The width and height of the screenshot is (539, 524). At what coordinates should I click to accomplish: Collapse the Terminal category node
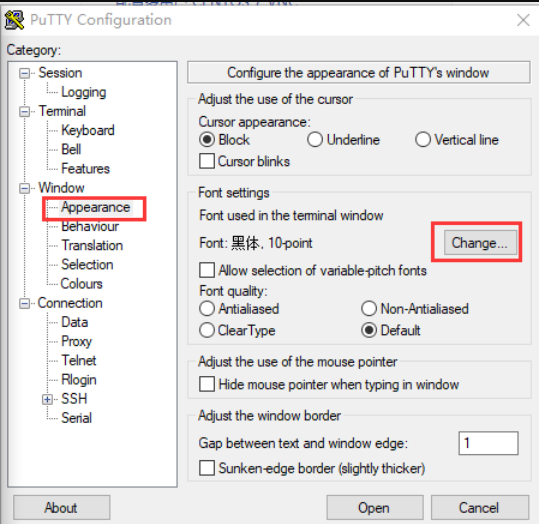click(24, 111)
